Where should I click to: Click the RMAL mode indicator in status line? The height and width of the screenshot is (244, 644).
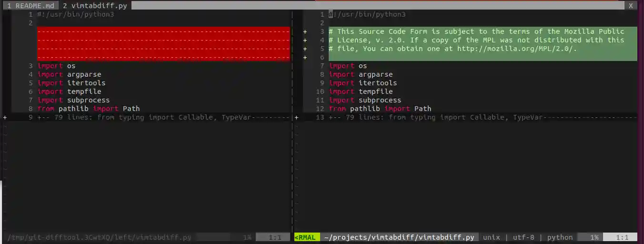(x=307, y=237)
